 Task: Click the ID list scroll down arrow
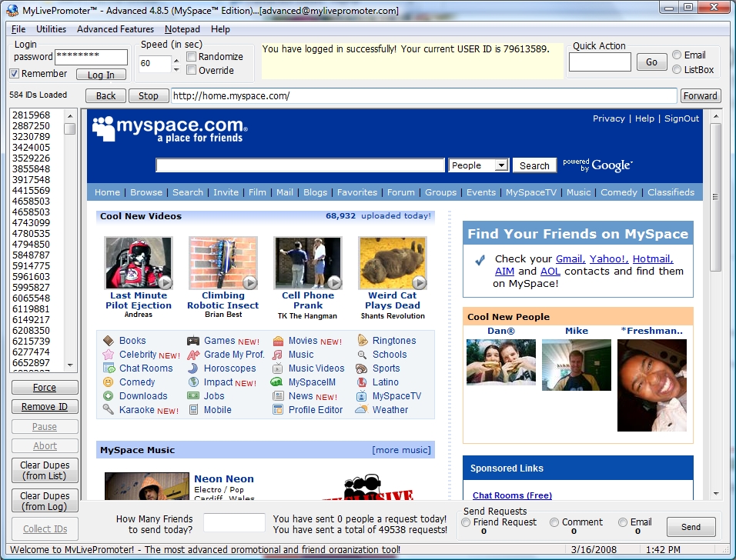[70, 365]
